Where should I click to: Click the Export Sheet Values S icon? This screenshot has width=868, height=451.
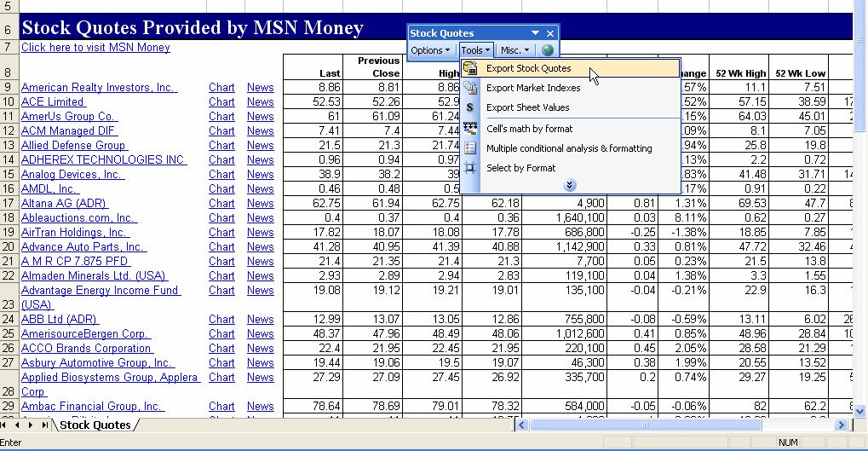[x=470, y=107]
